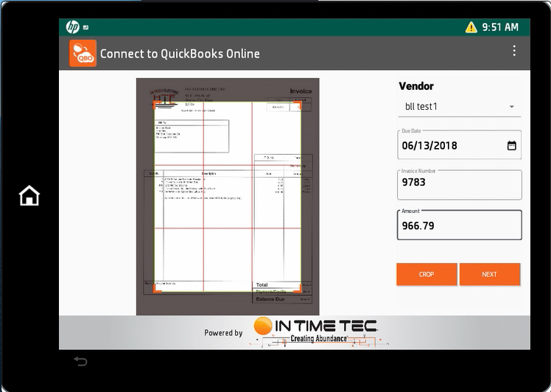The height and width of the screenshot is (392, 551).
Task: Tap 'Total' label on scanned invoice
Action: click(262, 284)
